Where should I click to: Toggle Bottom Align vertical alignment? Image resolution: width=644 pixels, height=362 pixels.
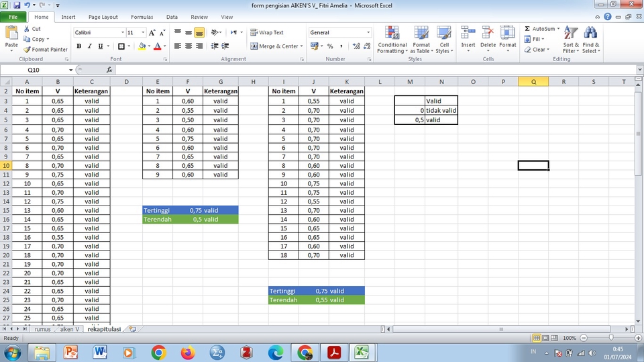(199, 32)
